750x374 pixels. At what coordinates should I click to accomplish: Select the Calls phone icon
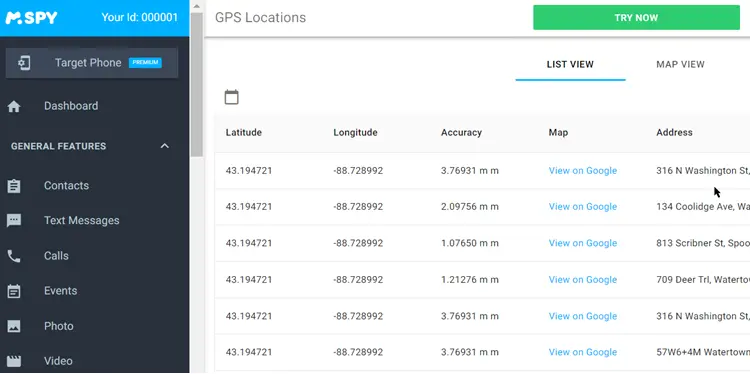click(x=14, y=256)
